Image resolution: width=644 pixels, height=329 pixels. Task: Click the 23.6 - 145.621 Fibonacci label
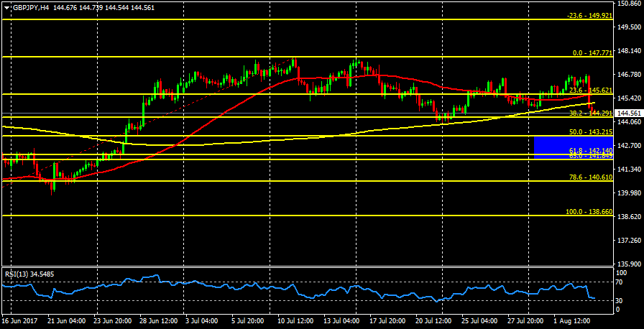click(590, 91)
